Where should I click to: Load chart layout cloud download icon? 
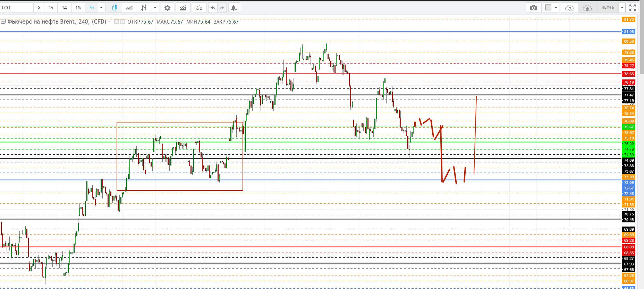click(569, 8)
